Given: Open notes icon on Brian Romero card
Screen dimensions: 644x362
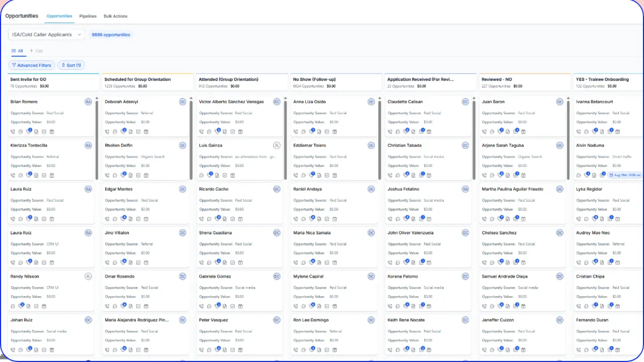Looking at the screenshot, I should [36, 131].
